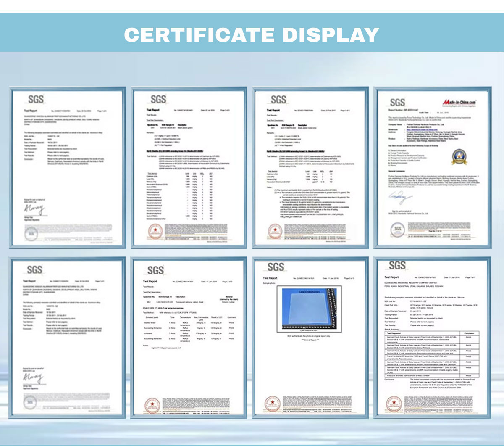Viewport: 504px width, 446px height.
Task: Click the SGS logo on the top-row signed report
Action: click(36, 100)
